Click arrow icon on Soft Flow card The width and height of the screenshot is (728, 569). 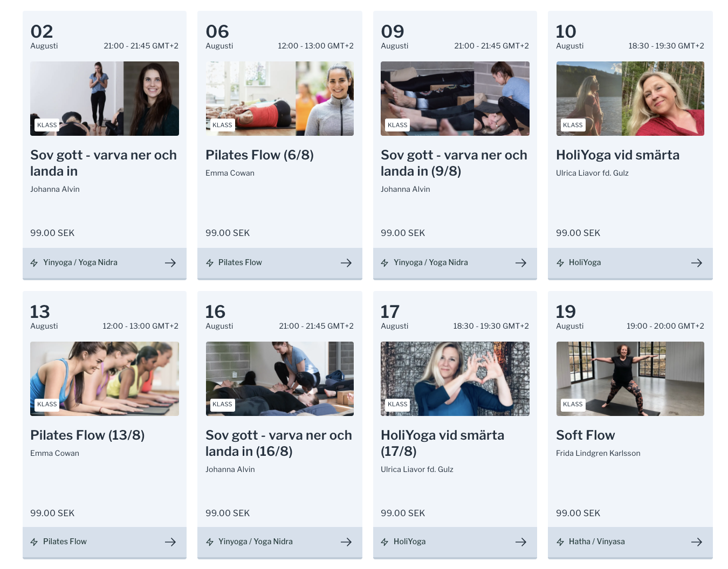click(x=696, y=542)
